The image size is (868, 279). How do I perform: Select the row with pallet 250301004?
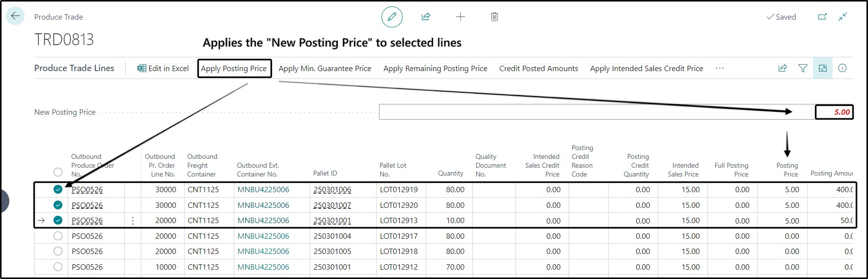point(58,236)
